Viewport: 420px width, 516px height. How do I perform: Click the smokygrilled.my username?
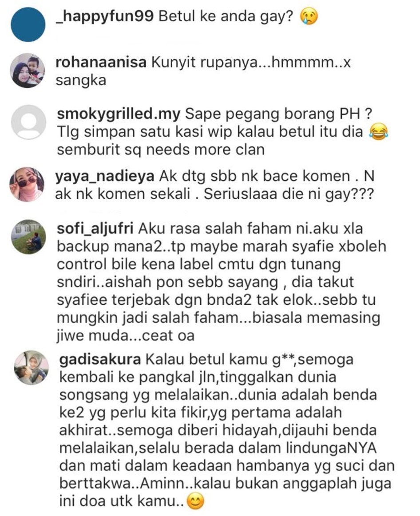119,114
